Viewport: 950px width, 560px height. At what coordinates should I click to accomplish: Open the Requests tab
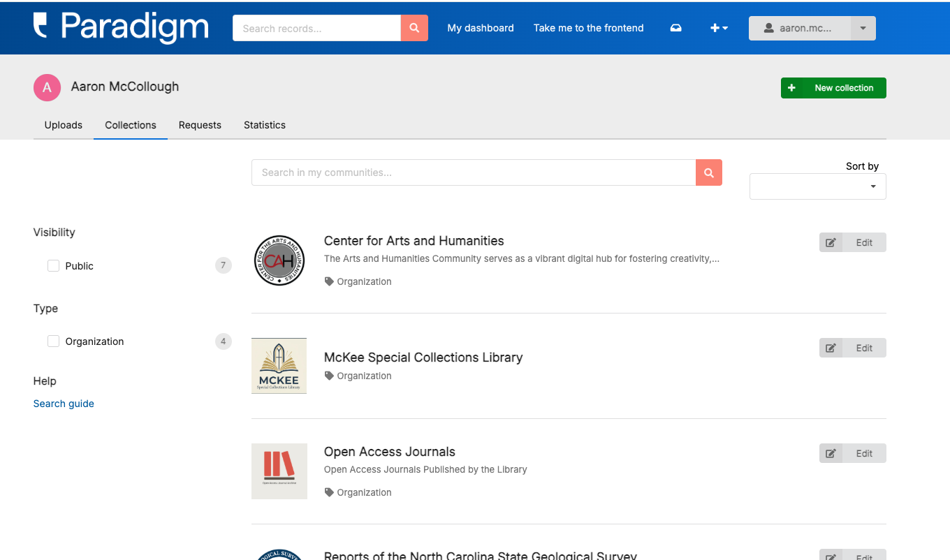(x=200, y=125)
